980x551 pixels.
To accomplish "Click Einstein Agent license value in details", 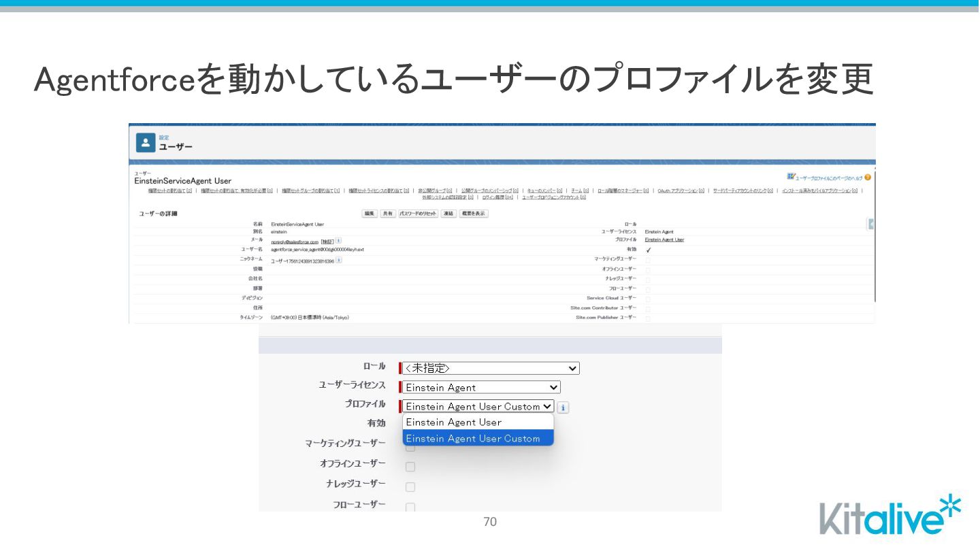I will pyautogui.click(x=659, y=232).
